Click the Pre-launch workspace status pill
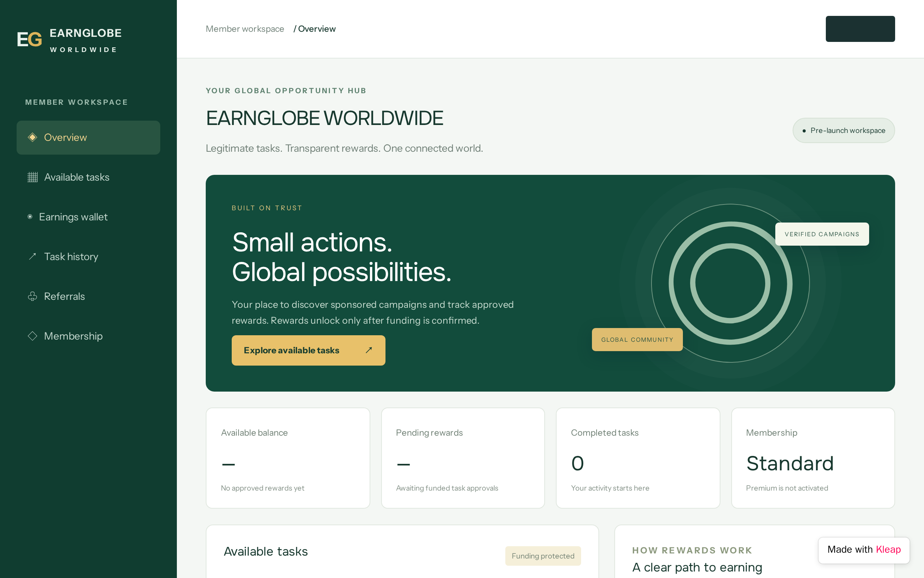 click(x=844, y=130)
